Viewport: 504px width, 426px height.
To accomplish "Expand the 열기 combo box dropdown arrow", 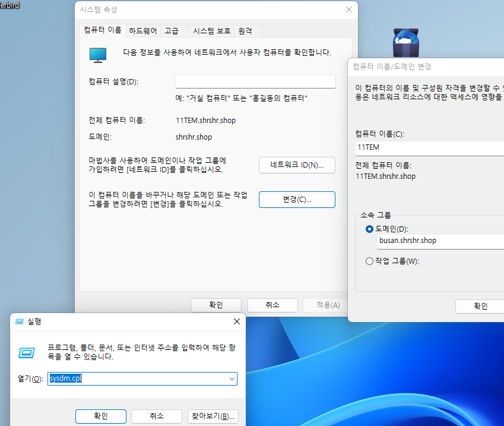I will pyautogui.click(x=232, y=379).
